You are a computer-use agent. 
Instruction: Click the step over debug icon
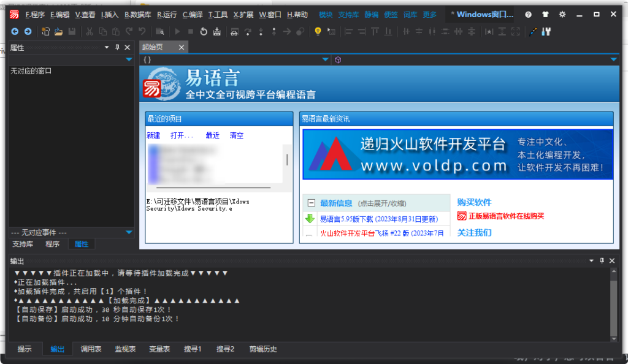[x=248, y=32]
